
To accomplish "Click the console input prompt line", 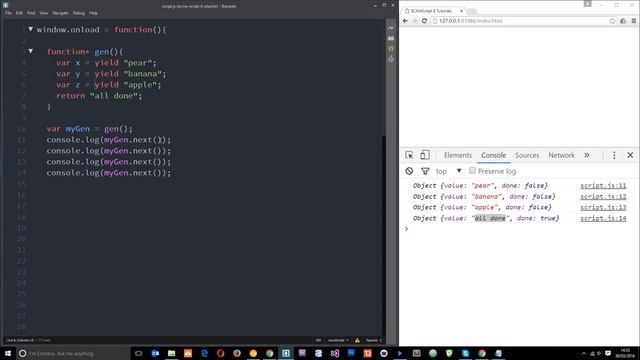I will [519, 229].
